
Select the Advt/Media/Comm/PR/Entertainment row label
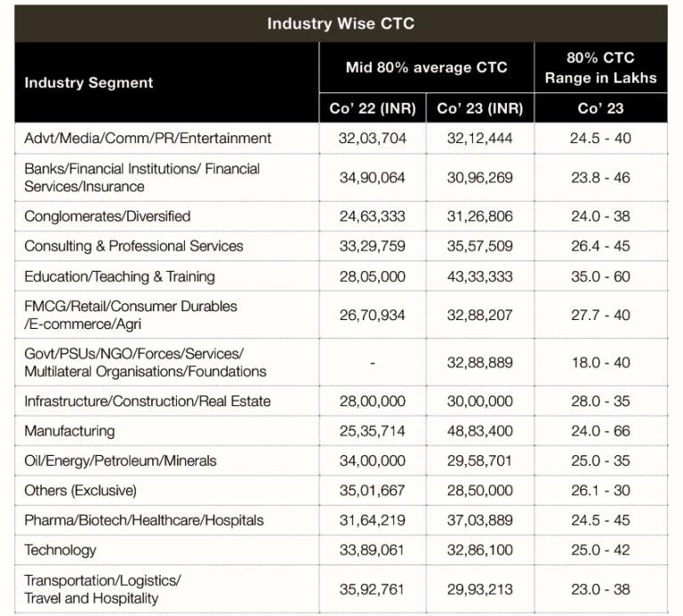148,139
